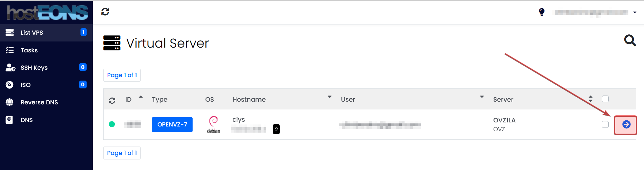This screenshot has width=644, height=170.
Task: Open the search magnifier icon
Action: point(630,40)
